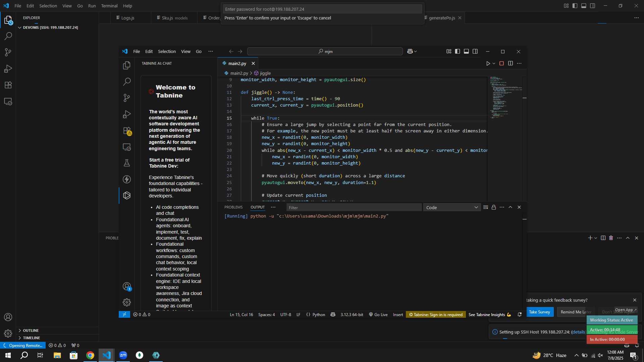Image resolution: width=644 pixels, height=362 pixels.
Task: Open Accounts with badge in the mjm window
Action: 127,287
